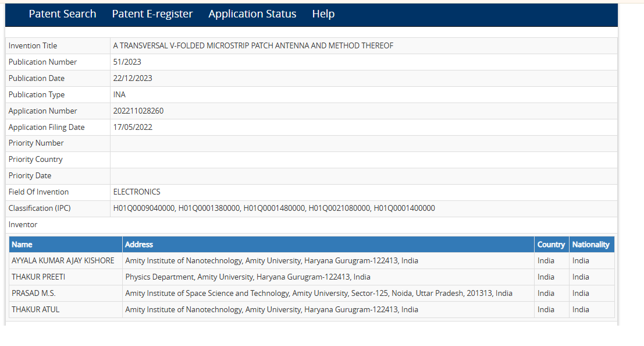Select inventor THAKUR PREETI
Screen dimensions: 644x346
point(38,277)
